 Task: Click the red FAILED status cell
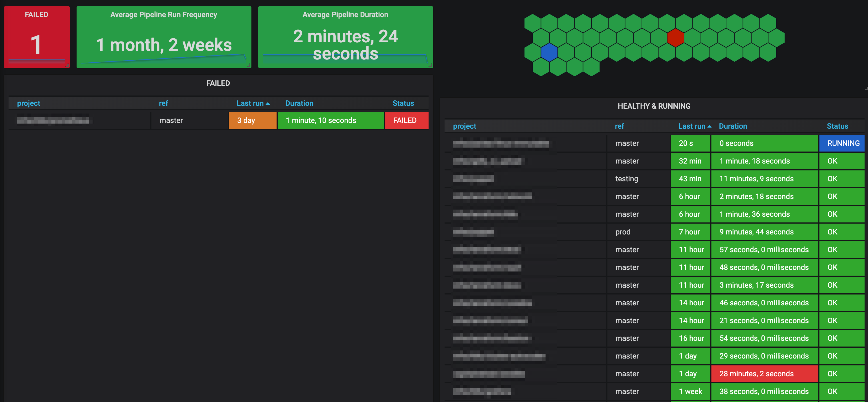(407, 120)
